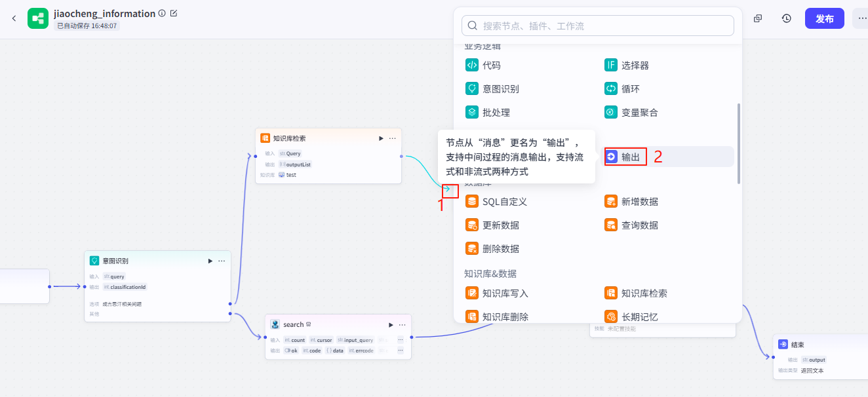This screenshot has width=868, height=397.
Task: Click the data output tag in search node
Action: (335, 350)
